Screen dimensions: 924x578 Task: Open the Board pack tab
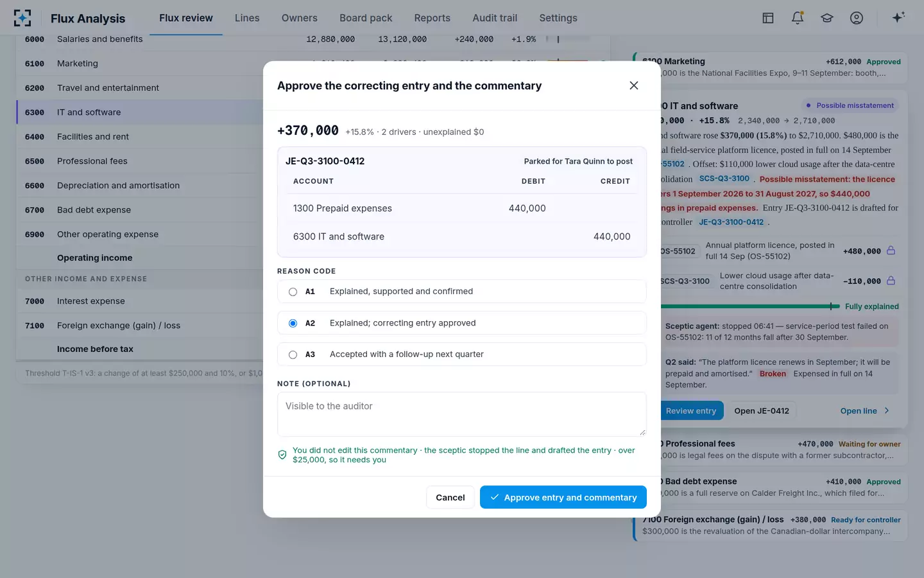click(x=366, y=18)
